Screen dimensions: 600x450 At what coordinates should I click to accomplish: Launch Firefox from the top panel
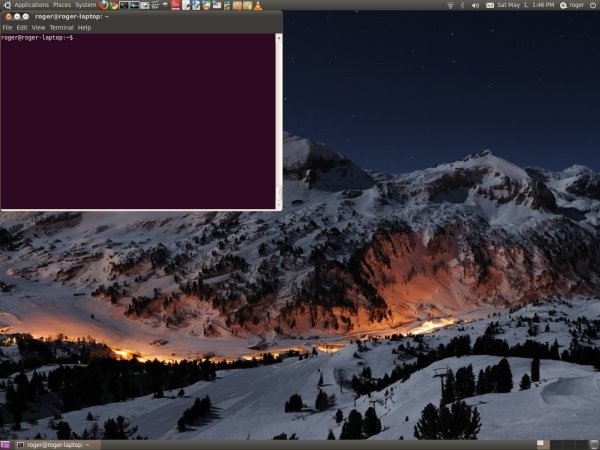coord(103,5)
